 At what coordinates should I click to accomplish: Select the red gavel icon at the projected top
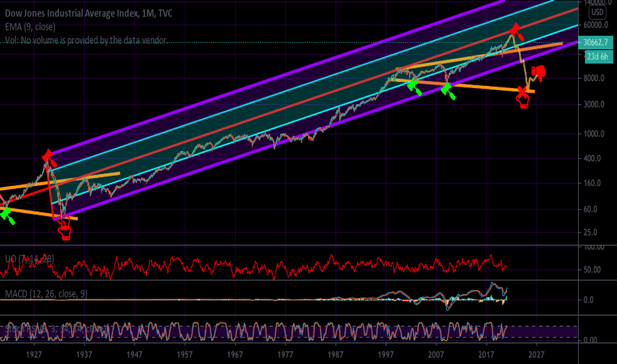tap(516, 32)
